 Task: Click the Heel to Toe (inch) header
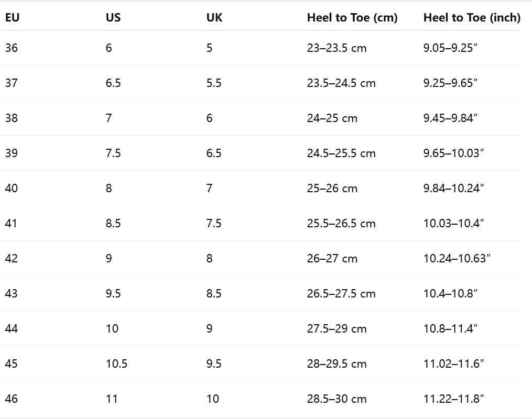pos(472,18)
